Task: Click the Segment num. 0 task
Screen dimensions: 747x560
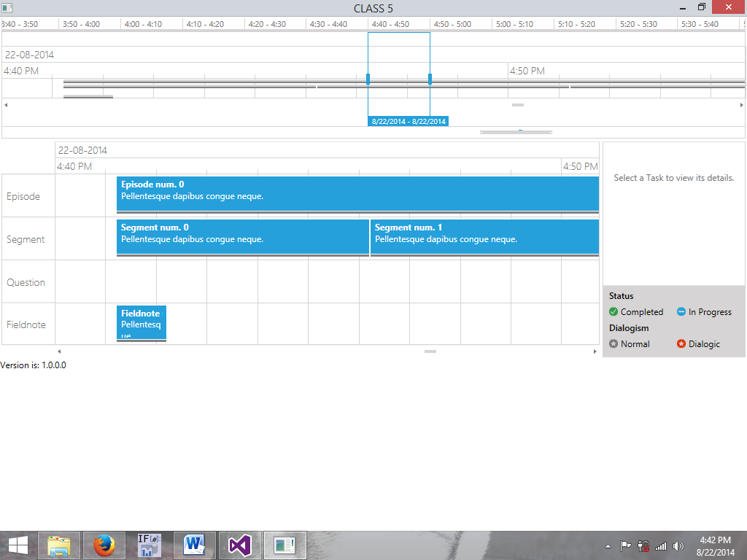Action: pyautogui.click(x=242, y=237)
